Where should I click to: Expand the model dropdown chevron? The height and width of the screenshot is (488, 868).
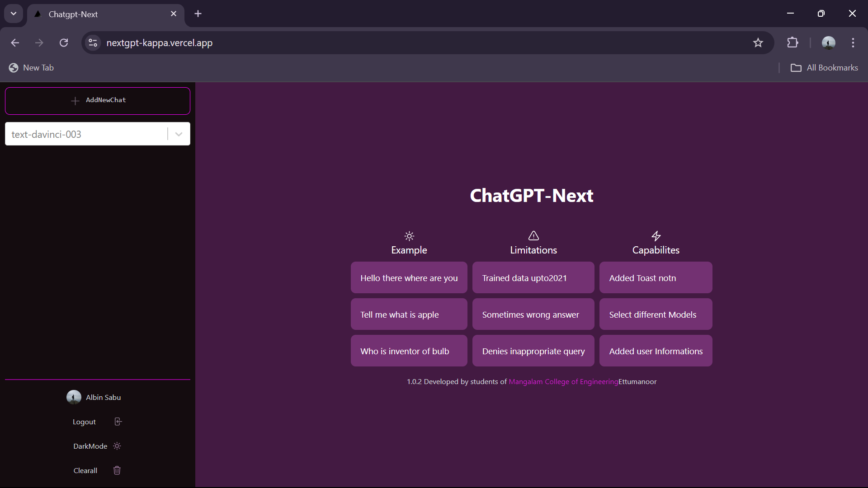pyautogui.click(x=179, y=134)
